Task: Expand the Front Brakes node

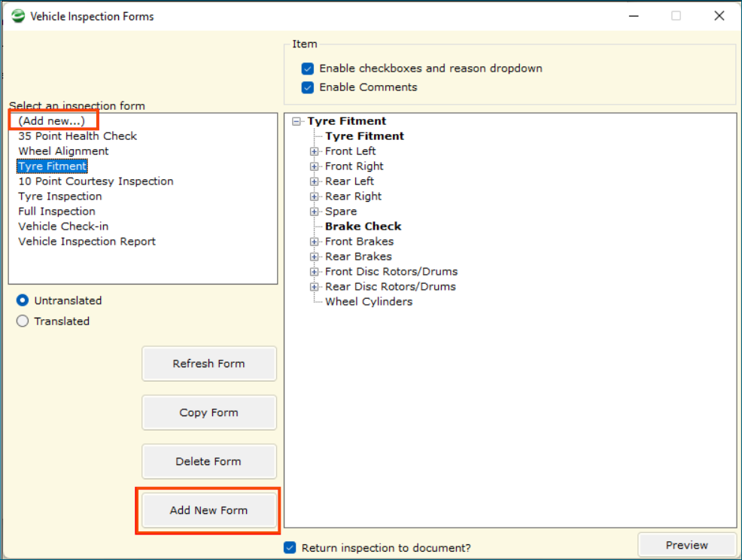Action: click(x=315, y=242)
